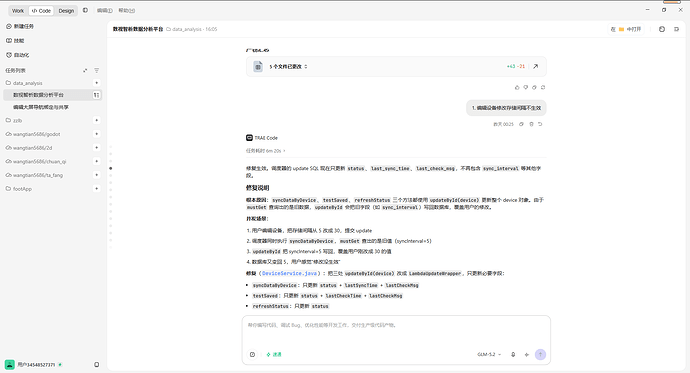Image resolution: width=690 pixels, height=373 pixels.
Task: Open the DeviceService.java file link
Action: coord(289,273)
